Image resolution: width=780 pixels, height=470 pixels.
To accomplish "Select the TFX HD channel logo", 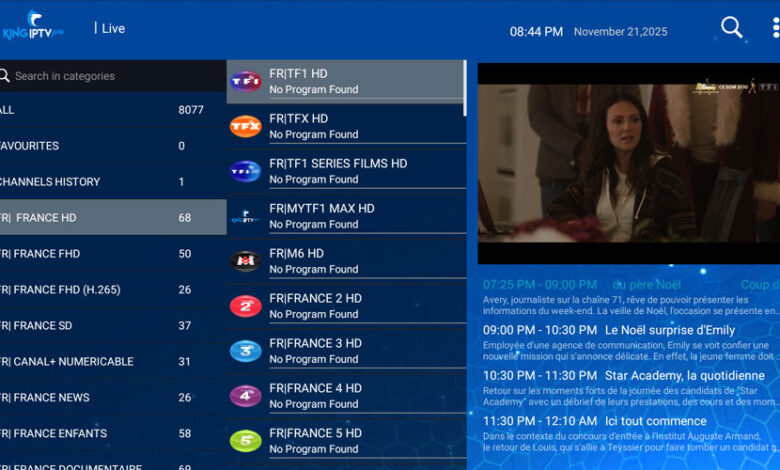I will tap(245, 126).
